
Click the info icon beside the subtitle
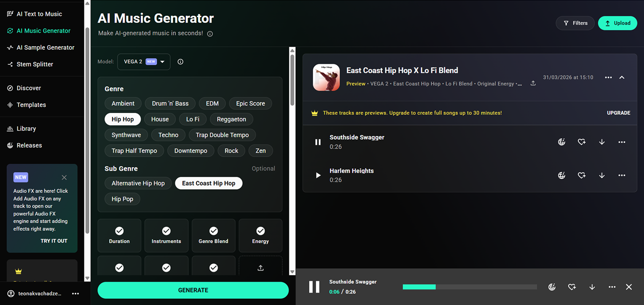click(210, 33)
